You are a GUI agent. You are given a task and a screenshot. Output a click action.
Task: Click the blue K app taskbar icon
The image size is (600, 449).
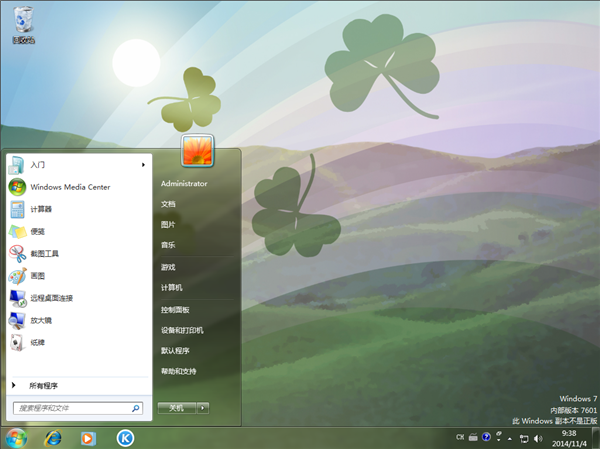(x=126, y=437)
